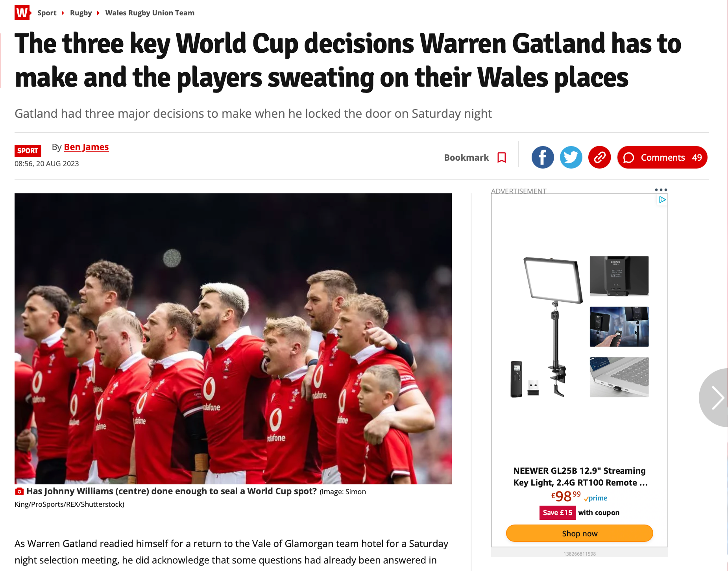Copy article link with chain icon
The image size is (728, 571).
pos(599,158)
